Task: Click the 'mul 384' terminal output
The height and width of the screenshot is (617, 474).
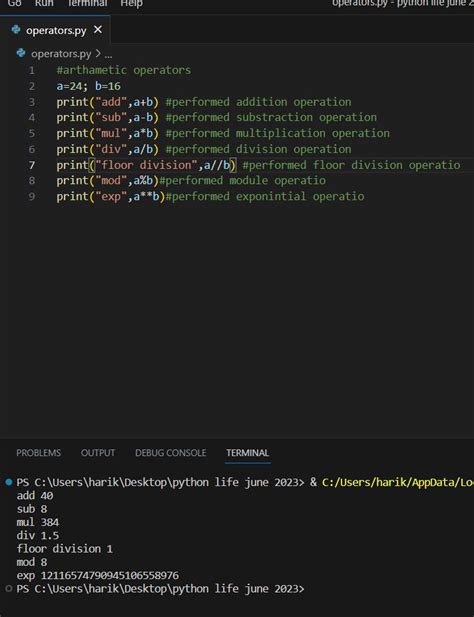Action: [x=38, y=523]
